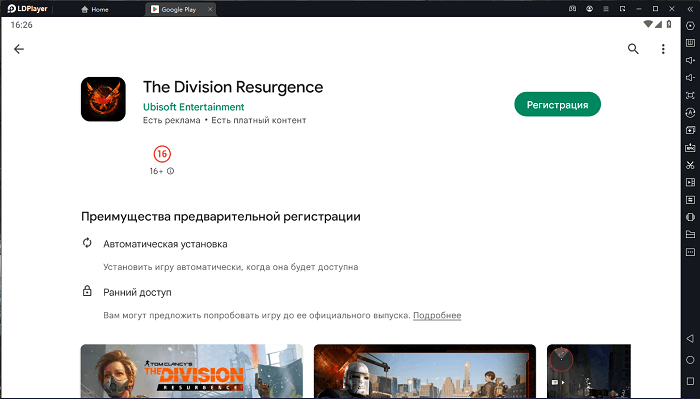The height and width of the screenshot is (399, 700).
Task: Collapse the LDPlayer sidebar with double chevron
Action: click(x=690, y=9)
